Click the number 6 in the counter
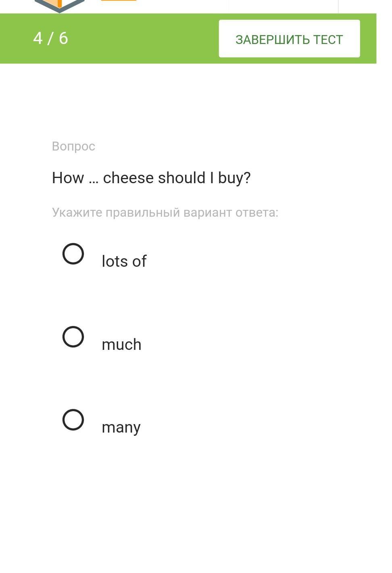392x573 pixels. (x=63, y=38)
